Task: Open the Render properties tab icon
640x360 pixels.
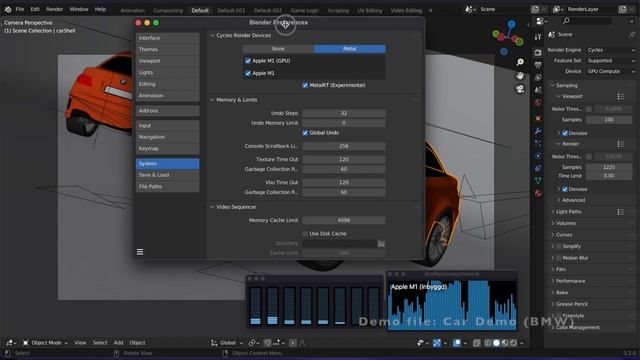Action: (538, 53)
